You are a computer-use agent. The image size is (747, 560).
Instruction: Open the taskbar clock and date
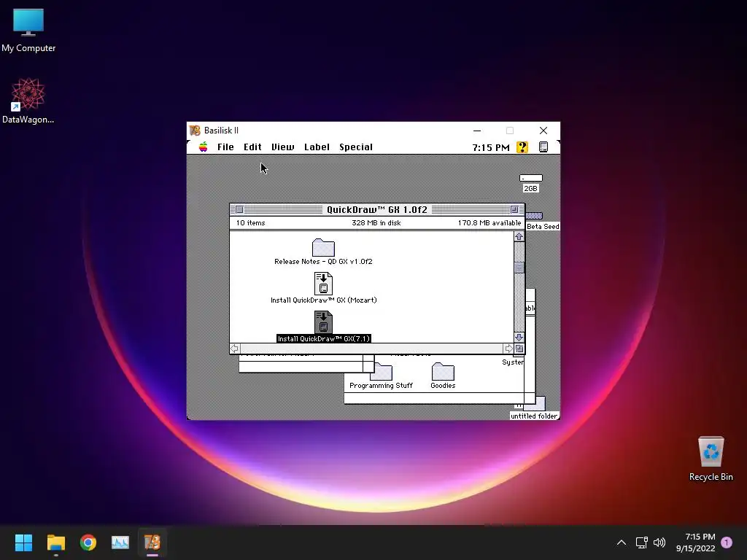point(695,542)
